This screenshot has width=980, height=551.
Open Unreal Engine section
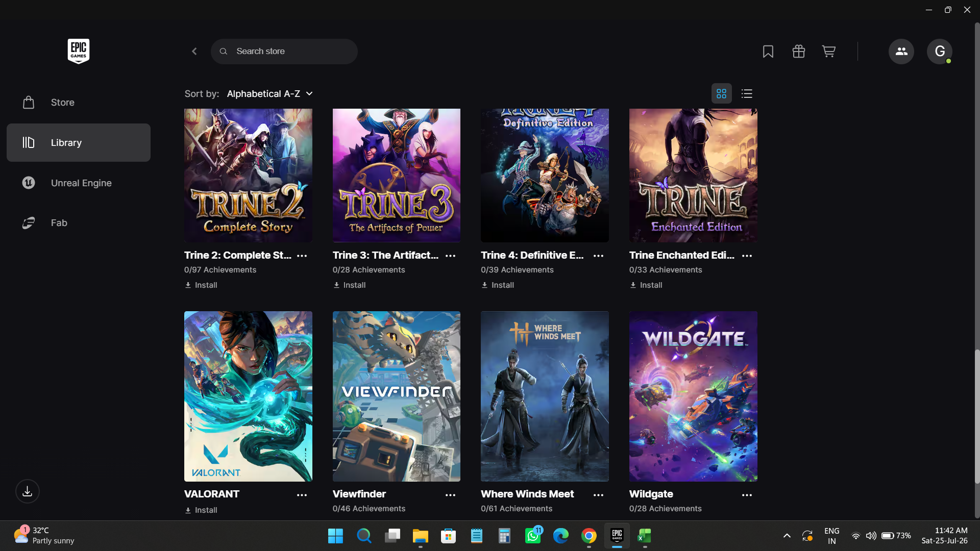[x=79, y=183]
